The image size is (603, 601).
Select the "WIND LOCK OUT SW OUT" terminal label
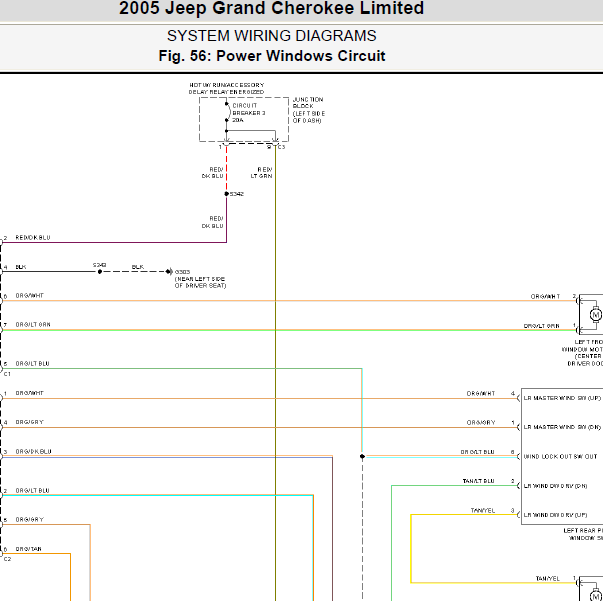click(x=560, y=456)
